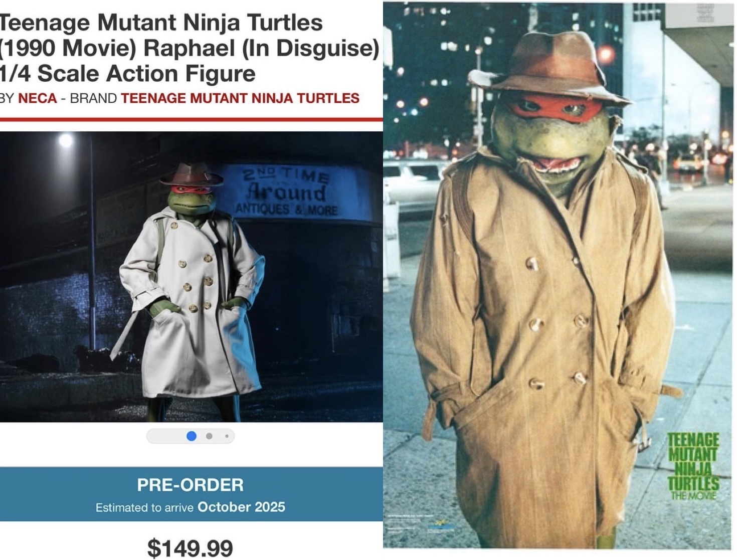Select the first blue carousel dot
Image resolution: width=737 pixels, height=560 pixels.
point(191,436)
